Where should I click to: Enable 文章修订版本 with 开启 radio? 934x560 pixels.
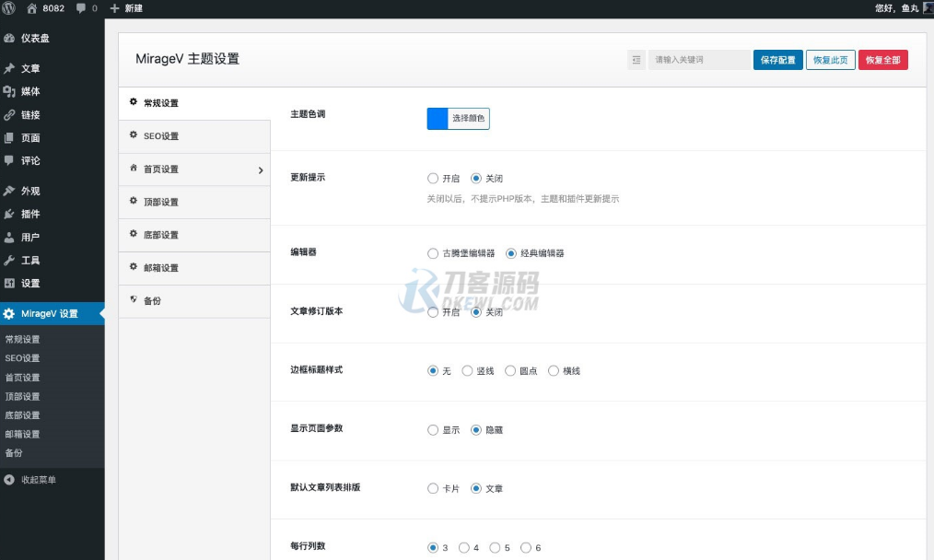(x=433, y=312)
